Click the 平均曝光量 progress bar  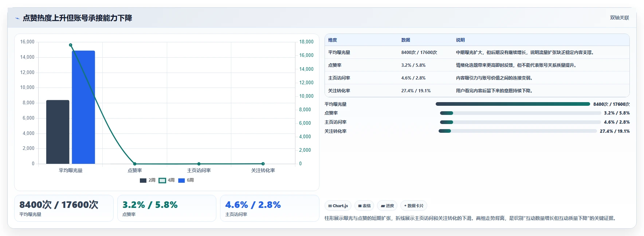click(x=513, y=104)
